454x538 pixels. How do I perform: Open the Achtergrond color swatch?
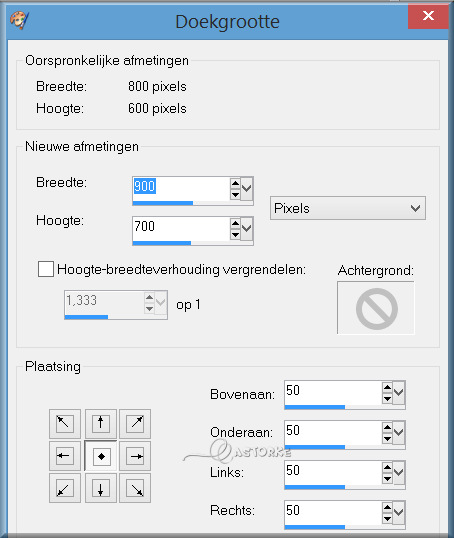click(x=376, y=308)
